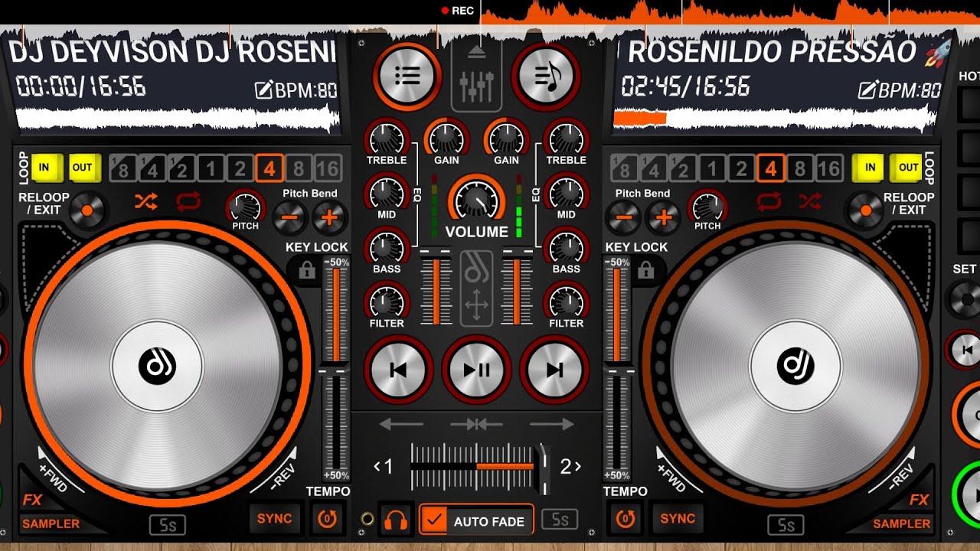Screen dimensions: 980x551
Task: Move crossfader fully to deck 1 arrow
Action: (x=401, y=423)
